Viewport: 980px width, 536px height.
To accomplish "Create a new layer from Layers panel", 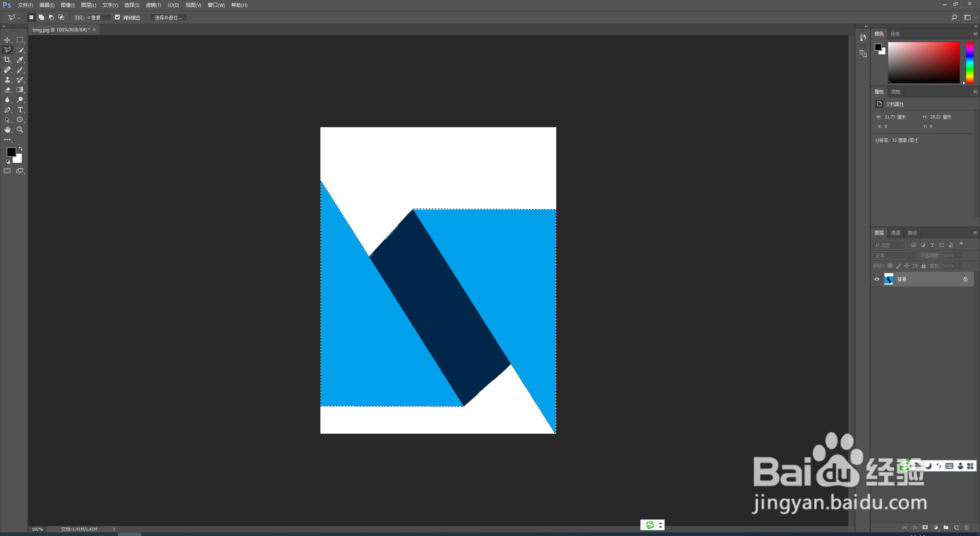I will (x=956, y=528).
